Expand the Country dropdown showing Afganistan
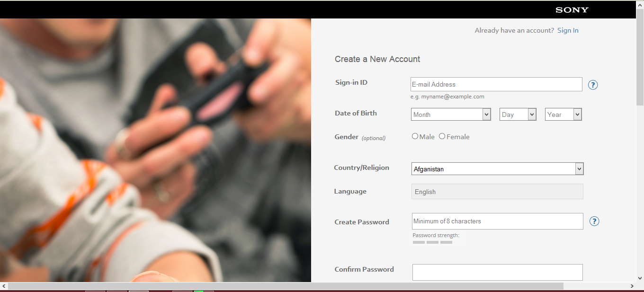The height and width of the screenshot is (292, 644). [x=498, y=169]
